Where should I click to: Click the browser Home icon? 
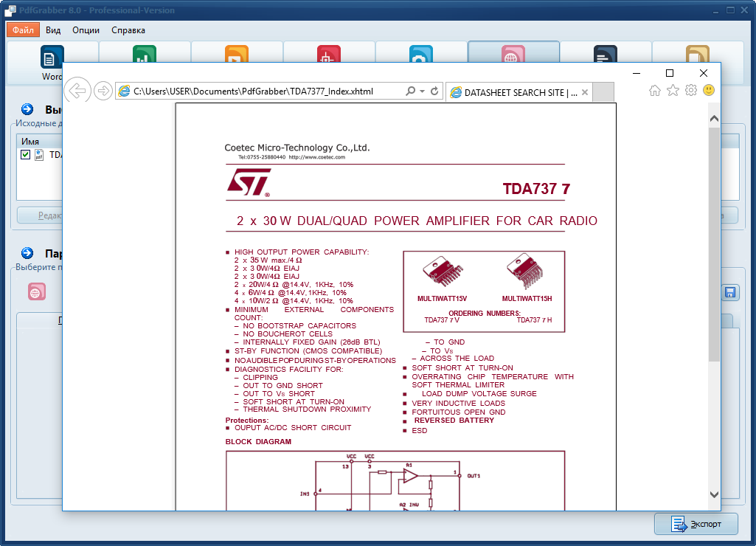(x=655, y=90)
